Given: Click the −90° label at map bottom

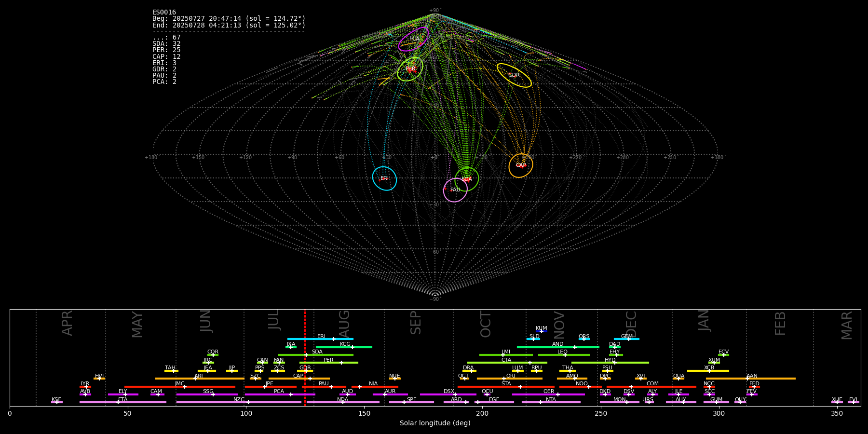Looking at the screenshot, I should 435,299.
